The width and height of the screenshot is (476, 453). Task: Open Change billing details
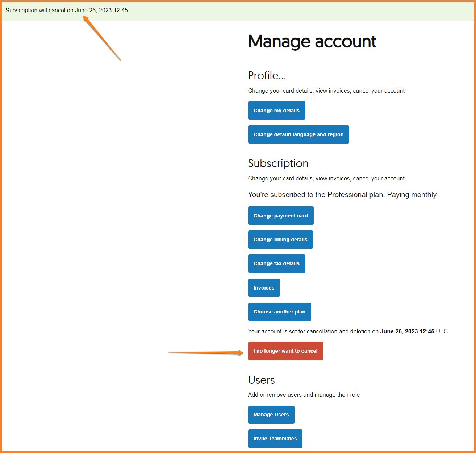click(280, 240)
